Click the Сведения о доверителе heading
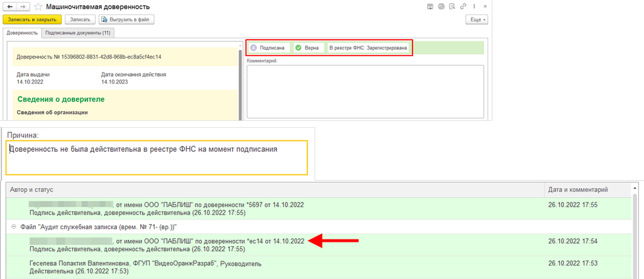 coord(61,99)
